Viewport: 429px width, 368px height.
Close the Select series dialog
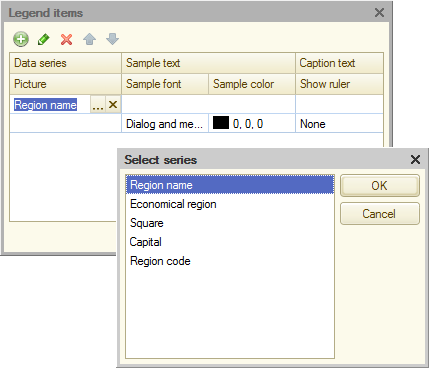pyautogui.click(x=415, y=159)
